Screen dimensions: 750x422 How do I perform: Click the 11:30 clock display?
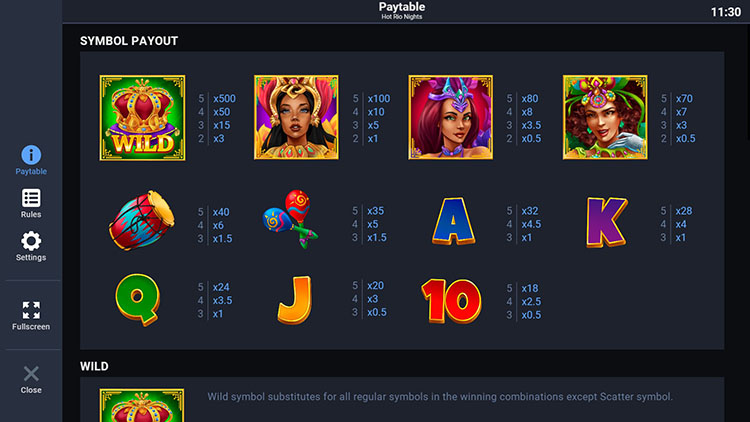click(725, 12)
